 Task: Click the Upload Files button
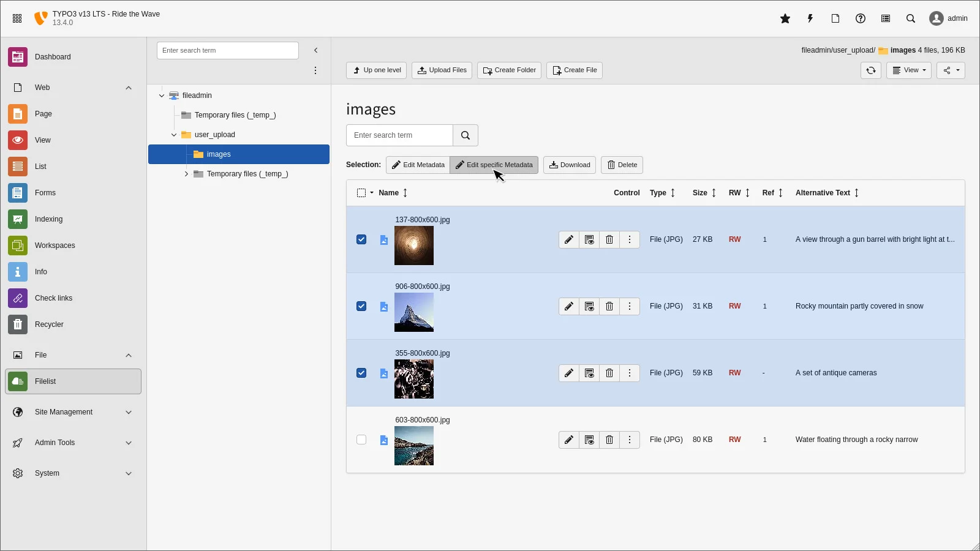coord(442,70)
